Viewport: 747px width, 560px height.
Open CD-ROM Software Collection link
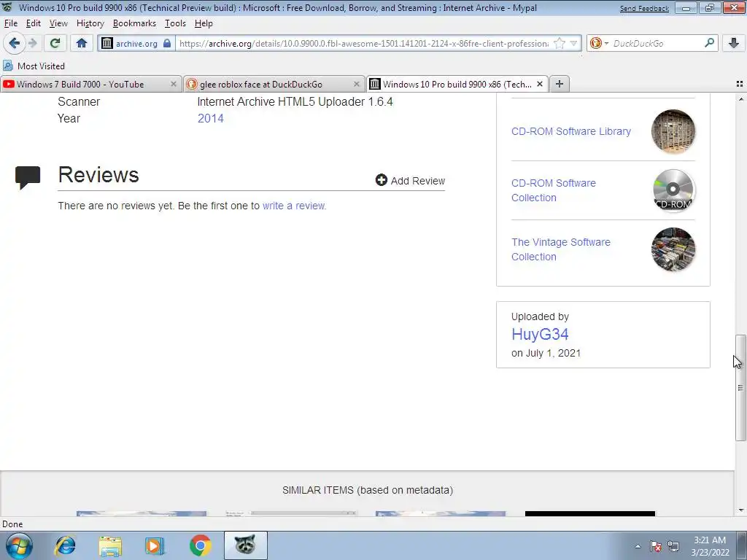(x=554, y=190)
